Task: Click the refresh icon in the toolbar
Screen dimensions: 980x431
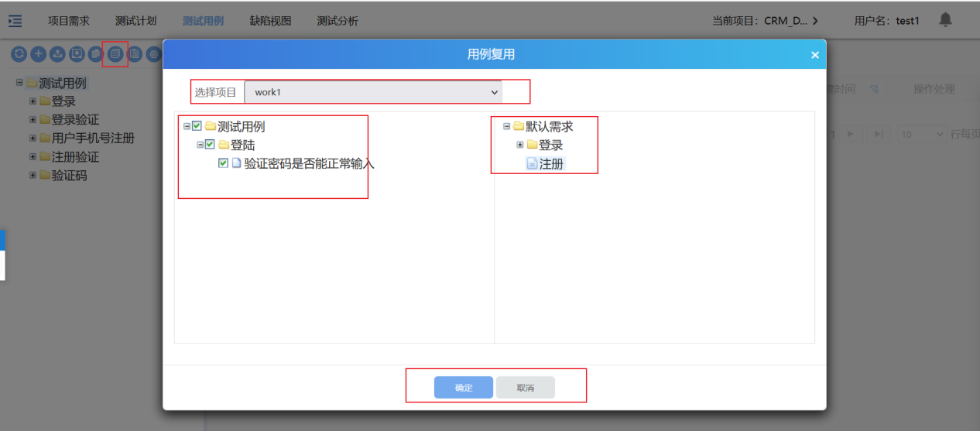Action: 18,54
